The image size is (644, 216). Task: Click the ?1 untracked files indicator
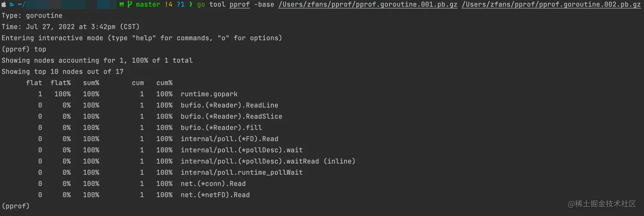[x=181, y=5]
